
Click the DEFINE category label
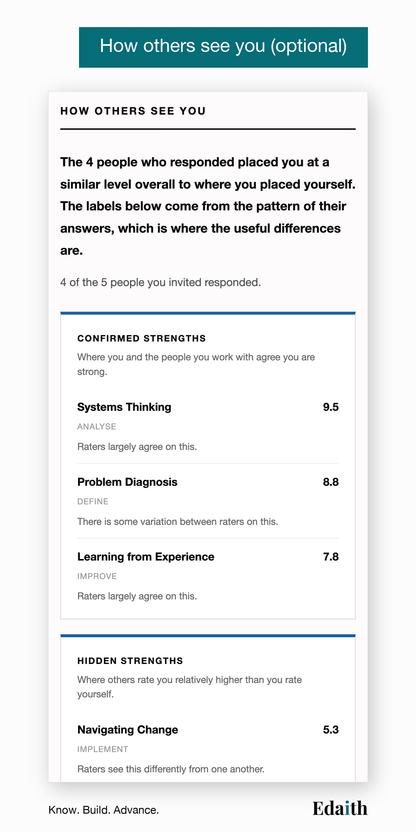pos(93,501)
